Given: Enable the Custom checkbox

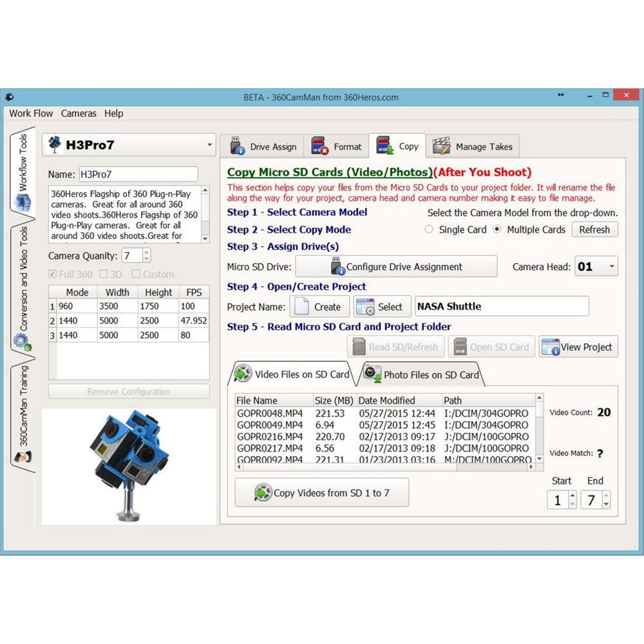Looking at the screenshot, I should [136, 274].
